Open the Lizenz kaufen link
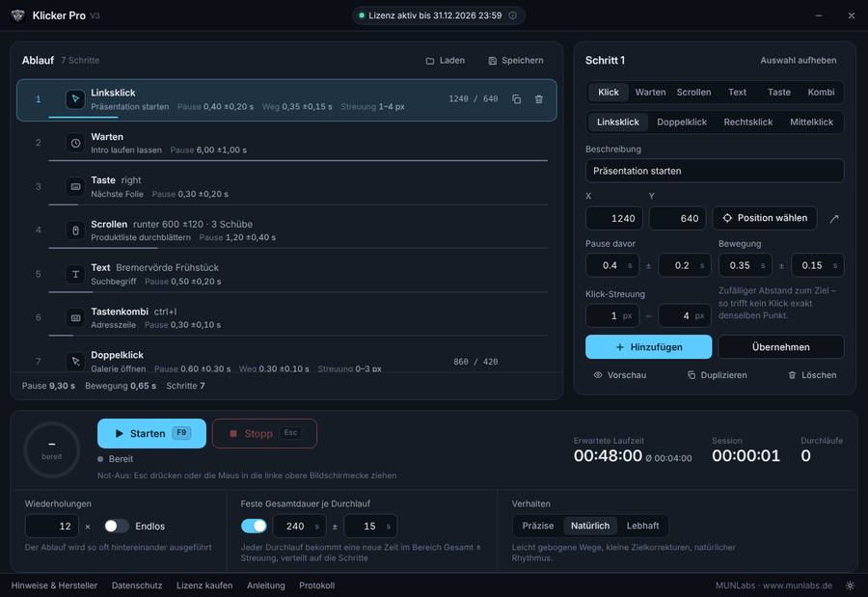Viewport: 868px width, 597px height. 204,585
